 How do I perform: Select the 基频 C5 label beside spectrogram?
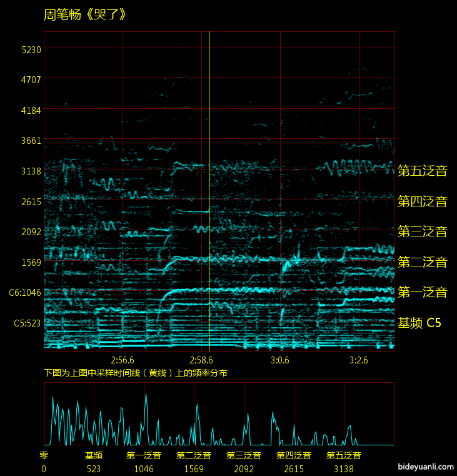[x=419, y=323]
